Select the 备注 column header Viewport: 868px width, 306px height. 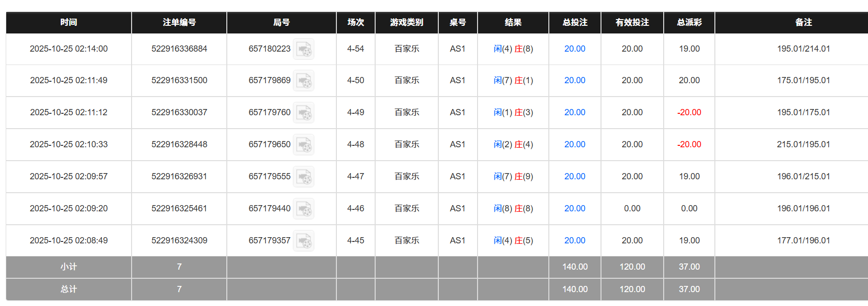point(803,22)
